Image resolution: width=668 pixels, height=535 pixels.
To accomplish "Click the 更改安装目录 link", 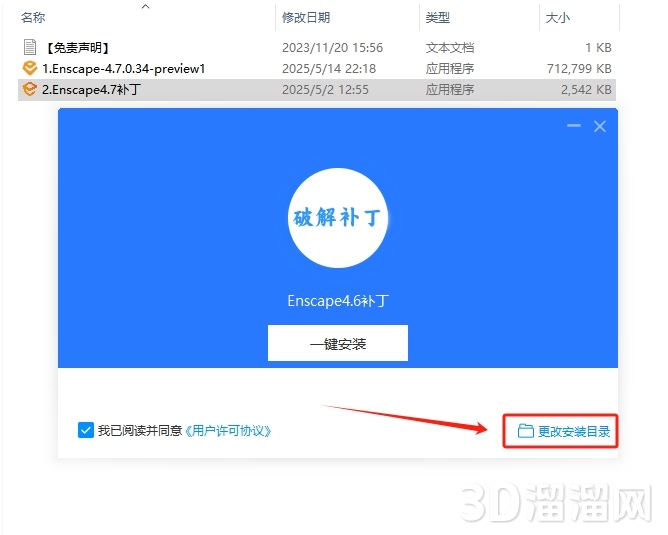I will click(573, 431).
